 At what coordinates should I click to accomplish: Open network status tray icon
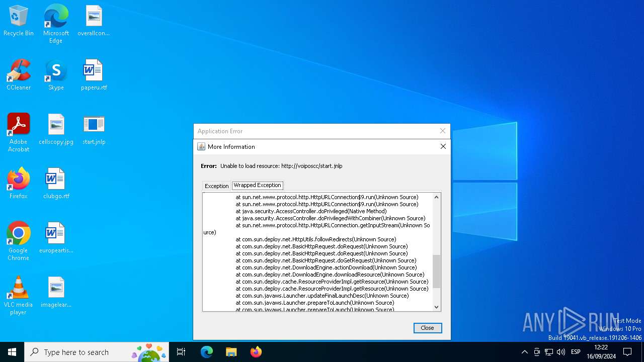click(549, 352)
